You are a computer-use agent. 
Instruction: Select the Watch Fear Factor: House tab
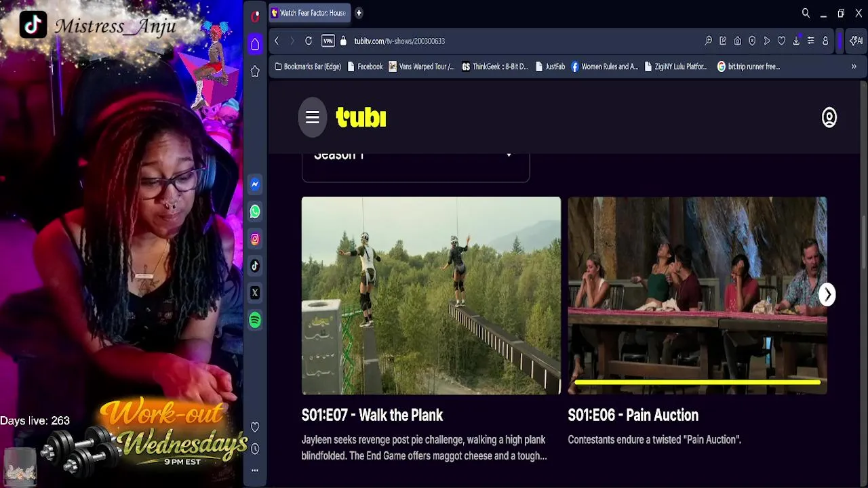(x=309, y=13)
